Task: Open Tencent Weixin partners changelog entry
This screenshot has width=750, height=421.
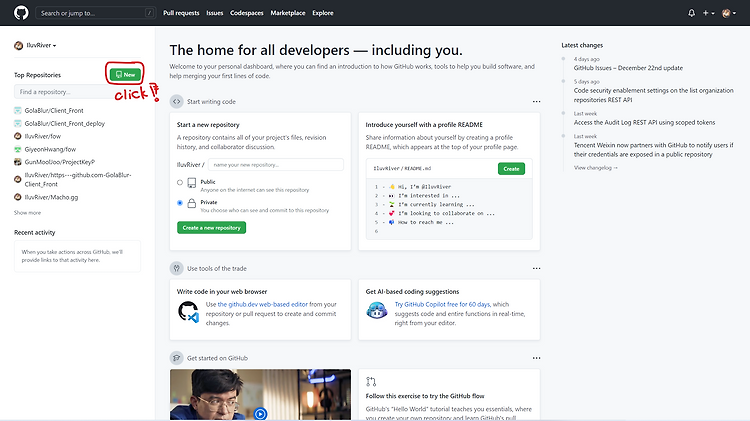Action: pos(653,150)
